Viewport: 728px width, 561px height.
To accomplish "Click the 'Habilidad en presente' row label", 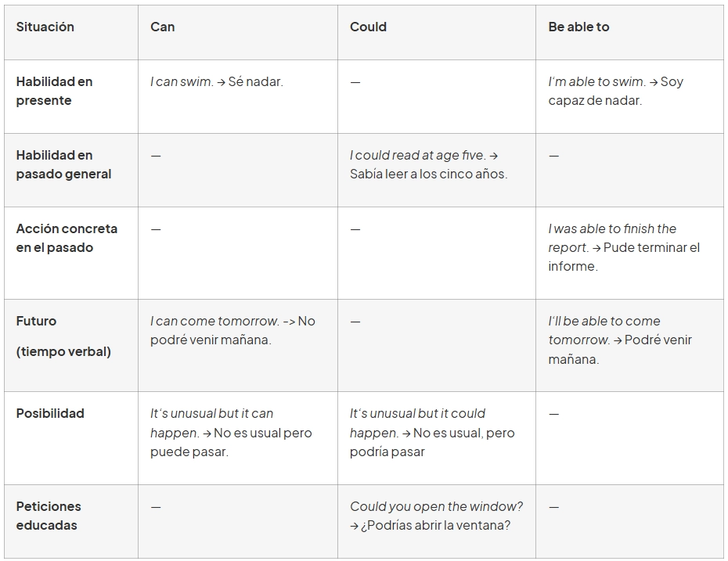I will [55, 91].
